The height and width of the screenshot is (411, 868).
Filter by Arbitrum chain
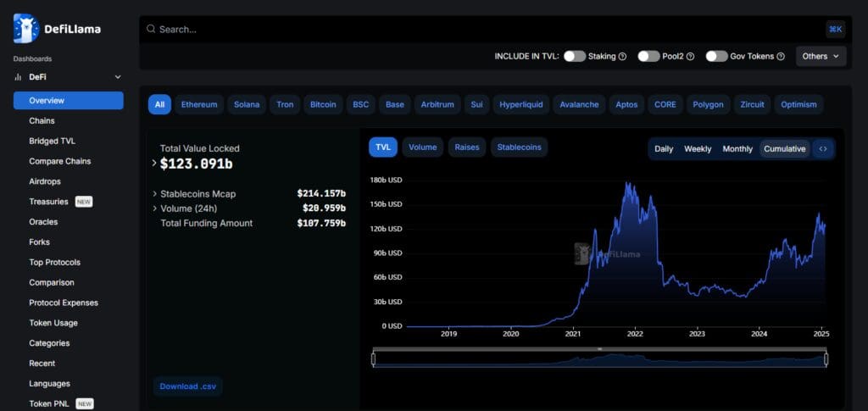click(437, 104)
